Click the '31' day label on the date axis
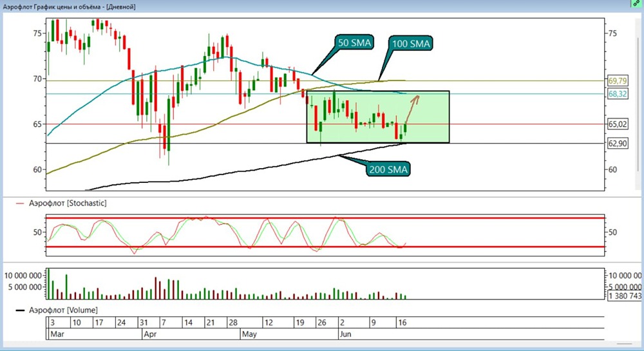644x351 pixels. pyautogui.click(x=144, y=323)
